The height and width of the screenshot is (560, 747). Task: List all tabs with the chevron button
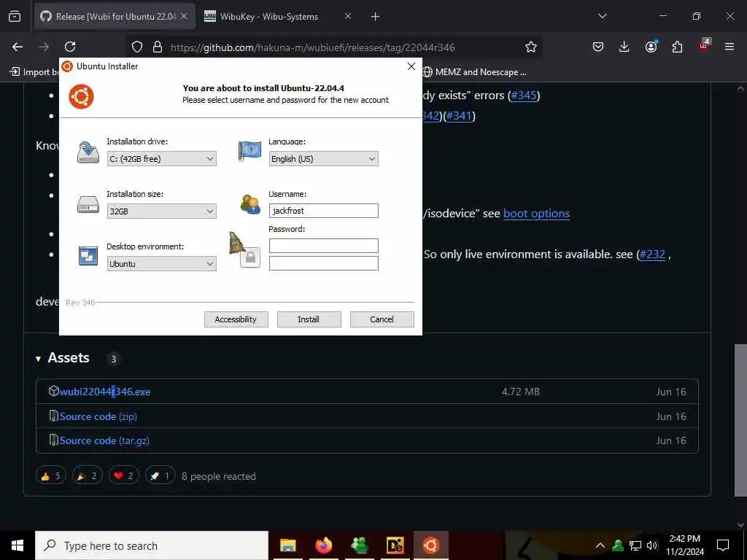tap(602, 16)
